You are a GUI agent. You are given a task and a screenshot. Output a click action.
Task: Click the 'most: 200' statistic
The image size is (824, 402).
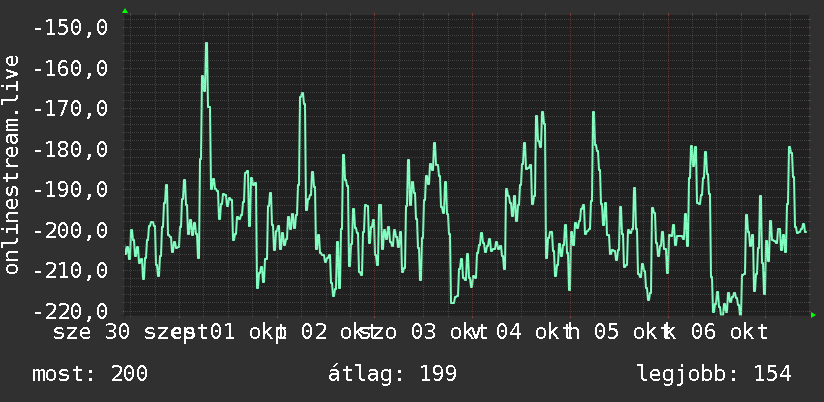pos(90,374)
